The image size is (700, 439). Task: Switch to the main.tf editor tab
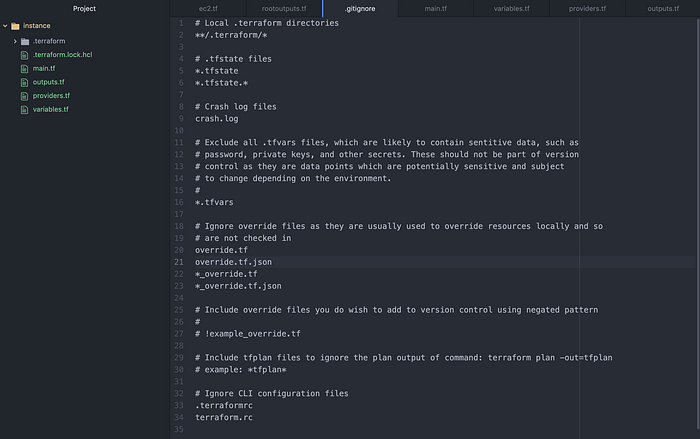tap(436, 8)
